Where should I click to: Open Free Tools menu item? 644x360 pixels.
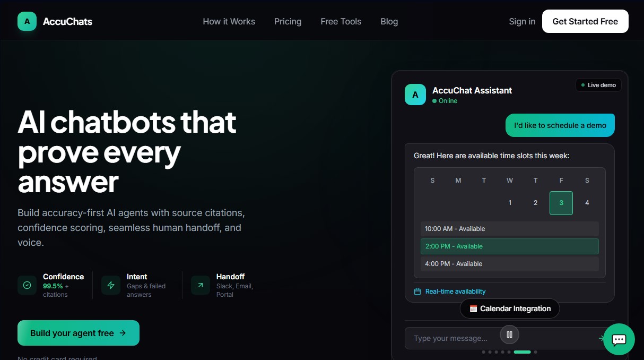coord(341,22)
